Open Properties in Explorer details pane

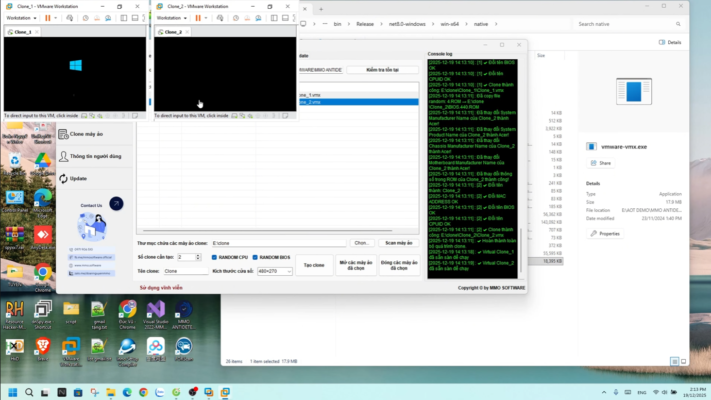pos(605,234)
